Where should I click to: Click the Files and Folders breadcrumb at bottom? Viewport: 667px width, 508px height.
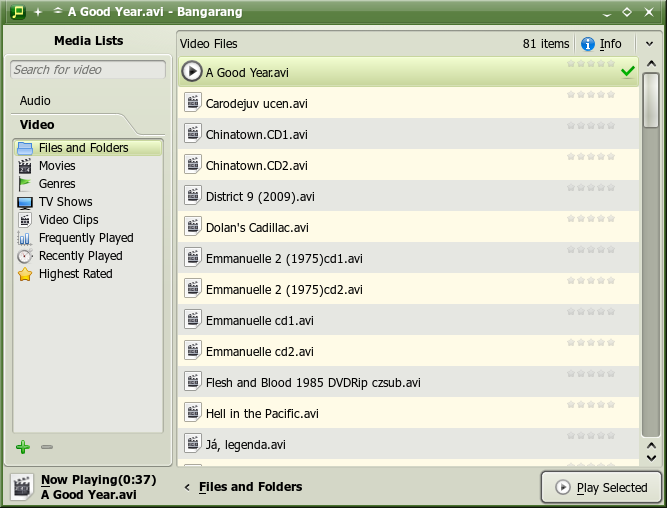coord(251,487)
